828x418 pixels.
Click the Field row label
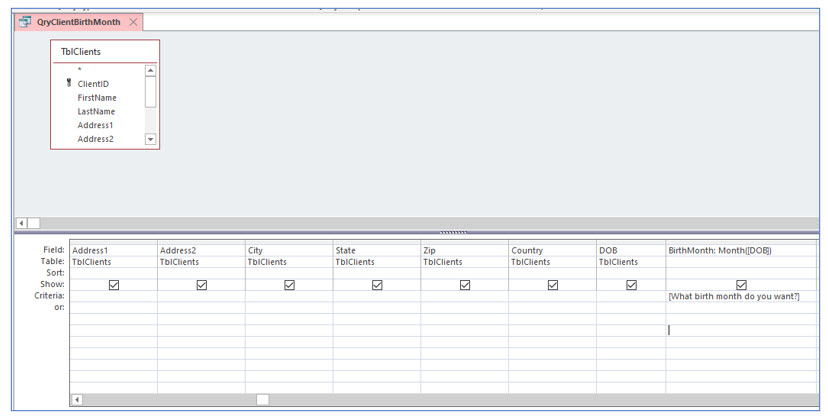[54, 250]
